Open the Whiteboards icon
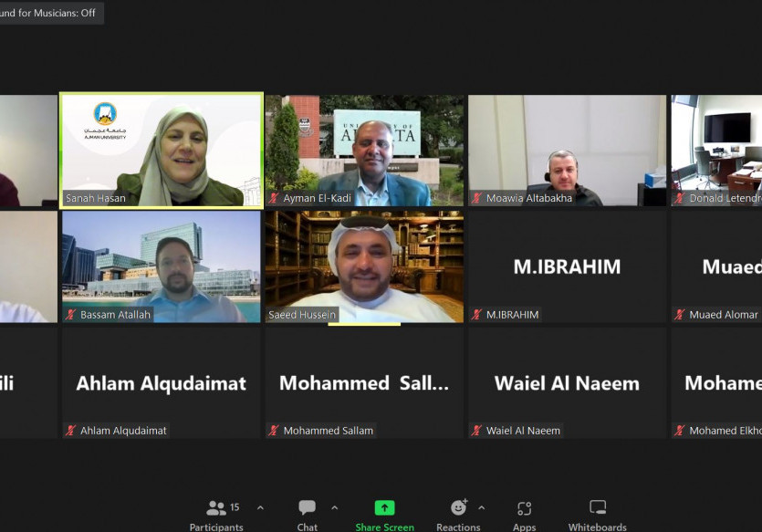This screenshot has width=762, height=532. click(x=597, y=507)
